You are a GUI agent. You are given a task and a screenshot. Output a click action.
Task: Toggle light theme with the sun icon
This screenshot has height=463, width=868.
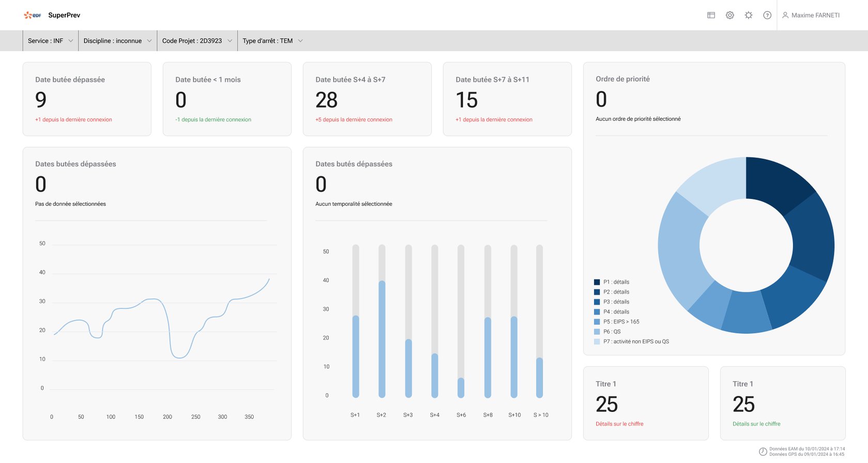coord(748,16)
